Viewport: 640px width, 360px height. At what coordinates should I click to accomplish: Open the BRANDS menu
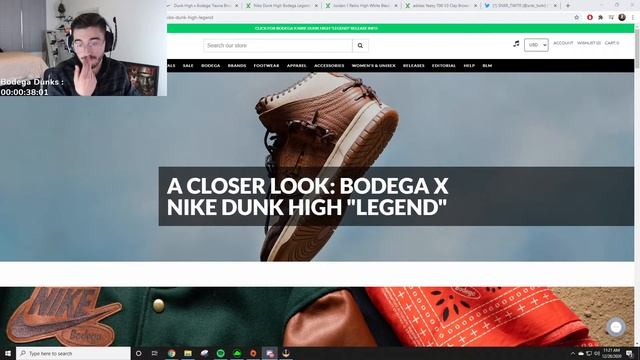click(x=237, y=66)
